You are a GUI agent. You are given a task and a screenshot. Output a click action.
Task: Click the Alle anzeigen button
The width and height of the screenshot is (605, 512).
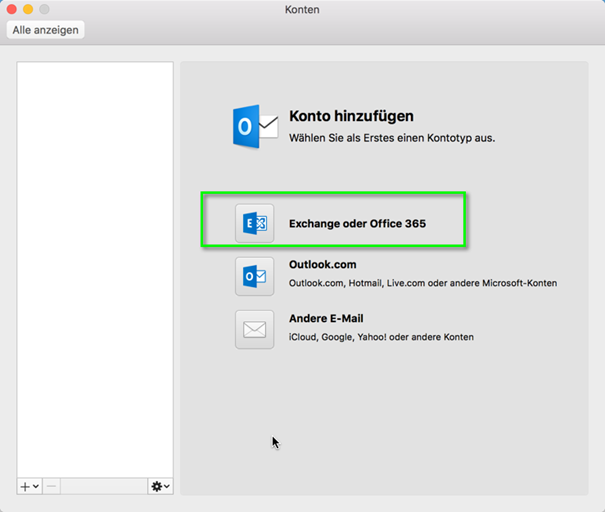click(45, 30)
